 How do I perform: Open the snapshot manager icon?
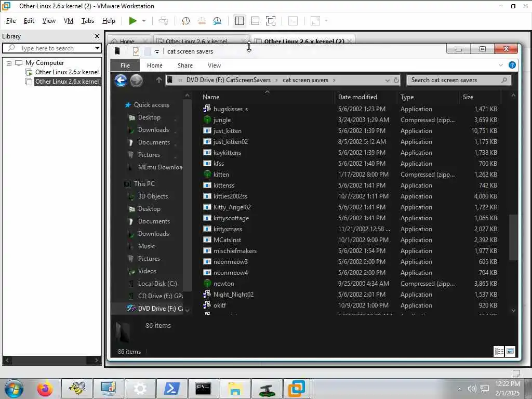coord(217,21)
